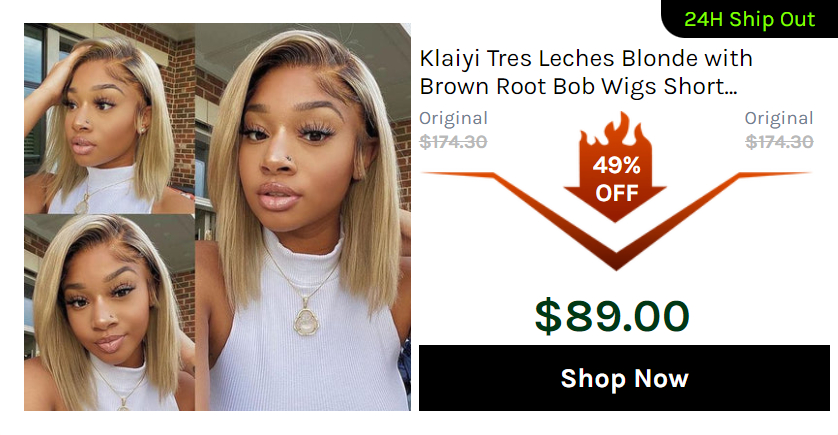Select the $89.00 sale price
Image resolution: width=838 pixels, height=435 pixels.
(x=612, y=316)
